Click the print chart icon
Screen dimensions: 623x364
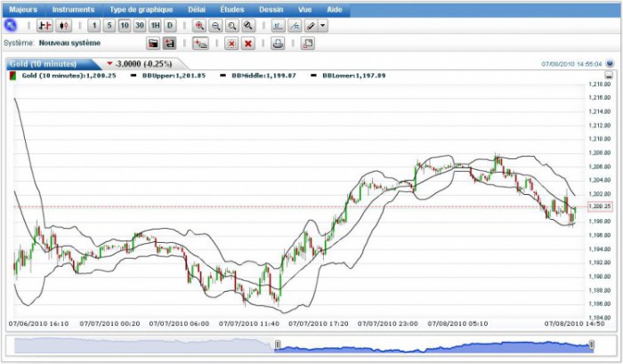(x=278, y=43)
